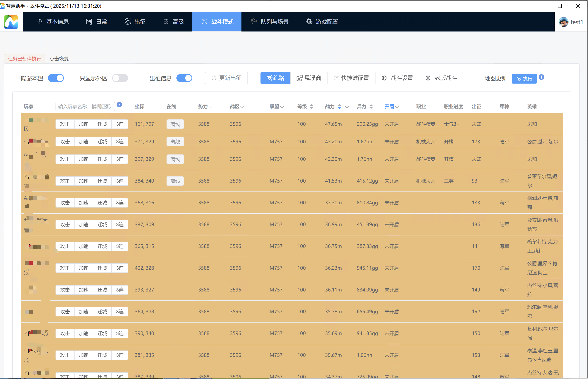Click 攻击 in row 393, 327

coord(65,290)
